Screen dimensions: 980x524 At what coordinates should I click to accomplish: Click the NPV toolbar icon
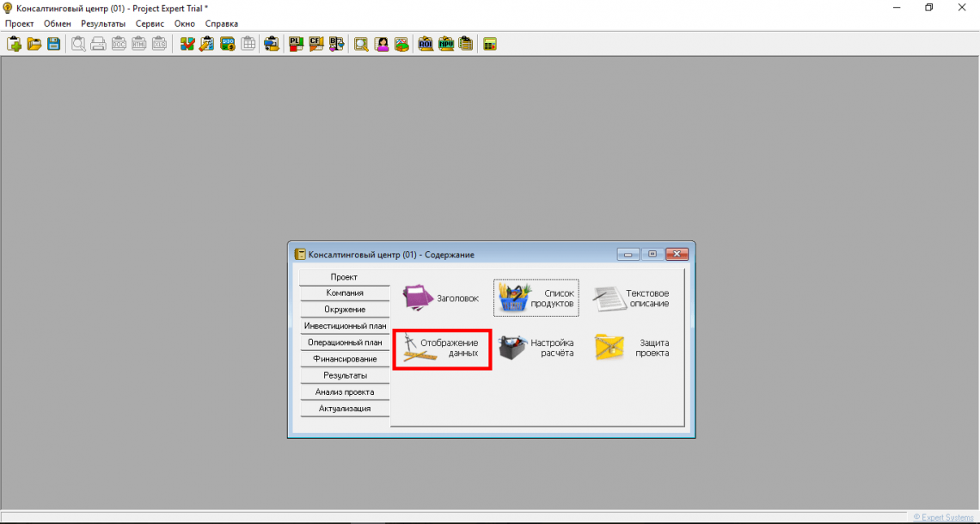446,44
